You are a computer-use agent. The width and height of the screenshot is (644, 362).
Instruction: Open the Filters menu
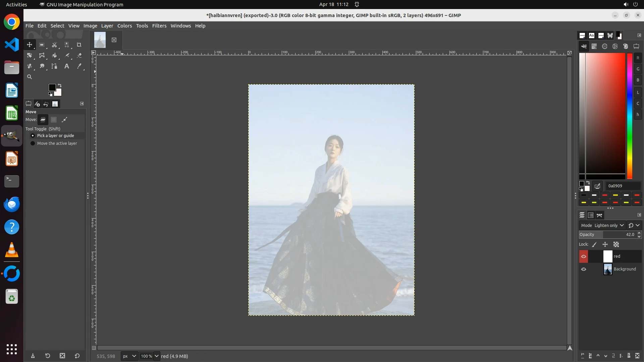pyautogui.click(x=159, y=26)
